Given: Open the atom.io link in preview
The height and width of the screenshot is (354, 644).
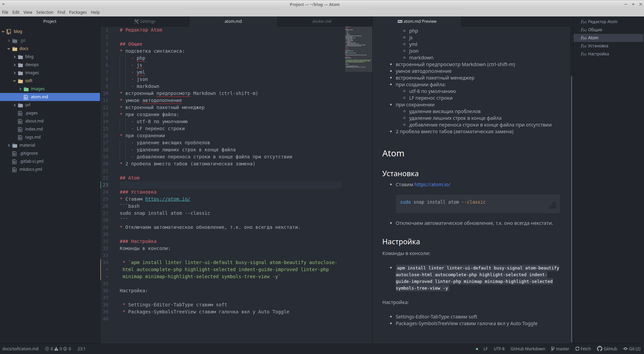Looking at the screenshot, I should coord(432,185).
